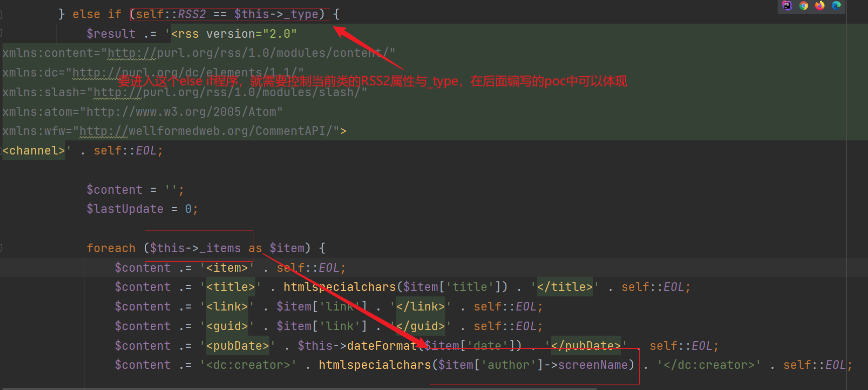The image size is (868, 390).
Task: Click the '</link>' closing tag string
Action: tap(421, 306)
